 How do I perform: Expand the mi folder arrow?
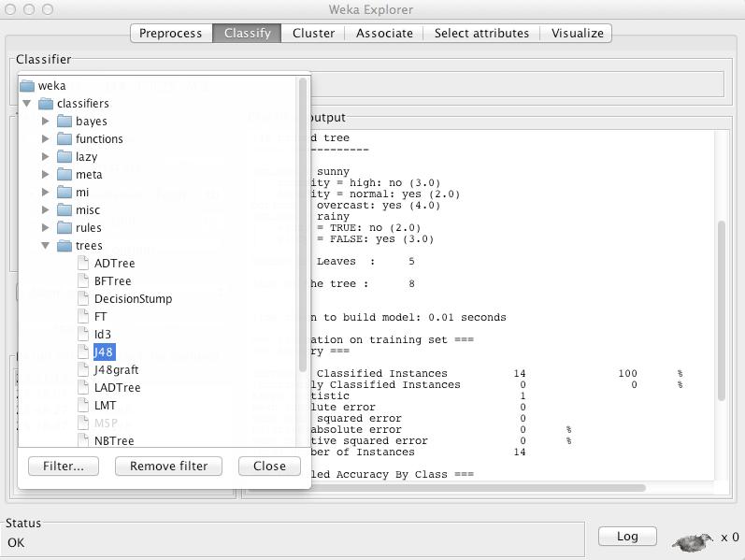pos(46,192)
